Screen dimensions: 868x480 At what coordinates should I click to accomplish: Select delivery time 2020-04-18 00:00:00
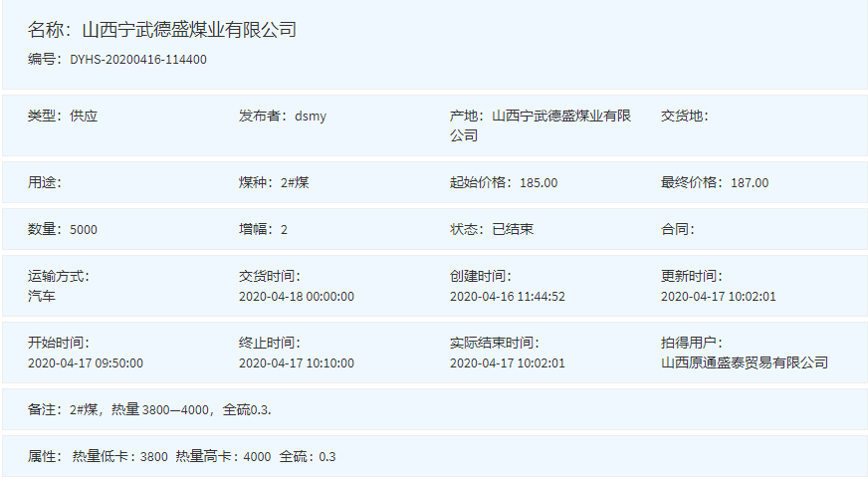[297, 297]
